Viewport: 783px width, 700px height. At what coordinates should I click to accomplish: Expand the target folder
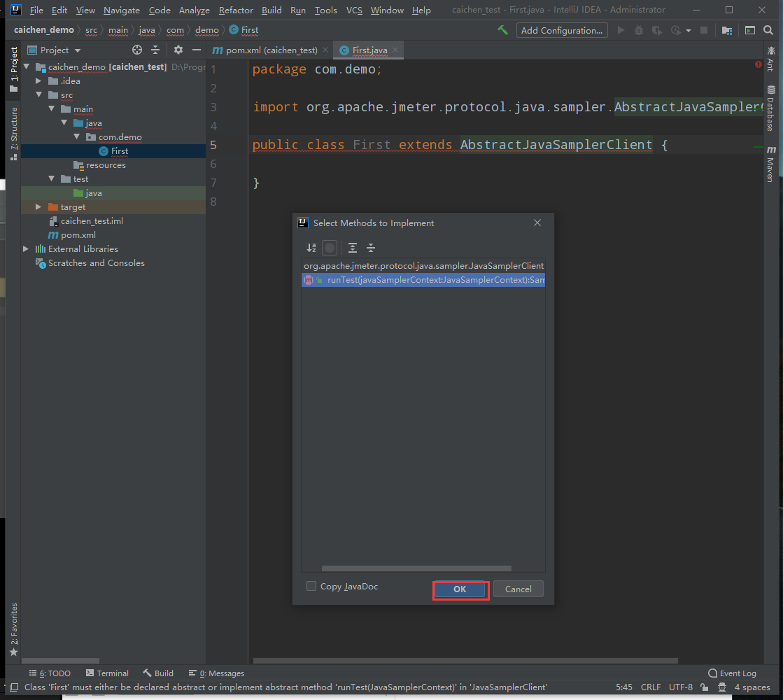pyautogui.click(x=38, y=206)
